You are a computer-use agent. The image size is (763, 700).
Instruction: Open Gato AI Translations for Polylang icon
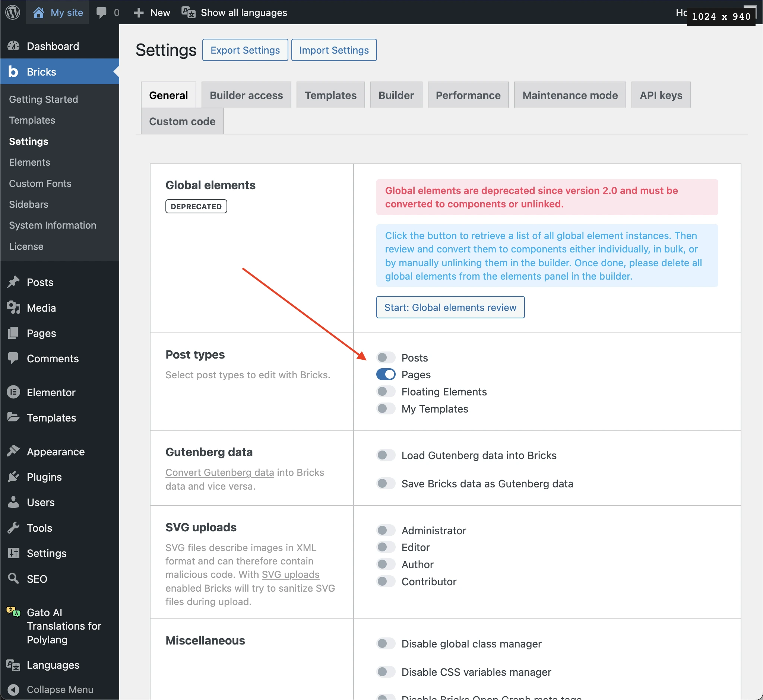pyautogui.click(x=13, y=612)
